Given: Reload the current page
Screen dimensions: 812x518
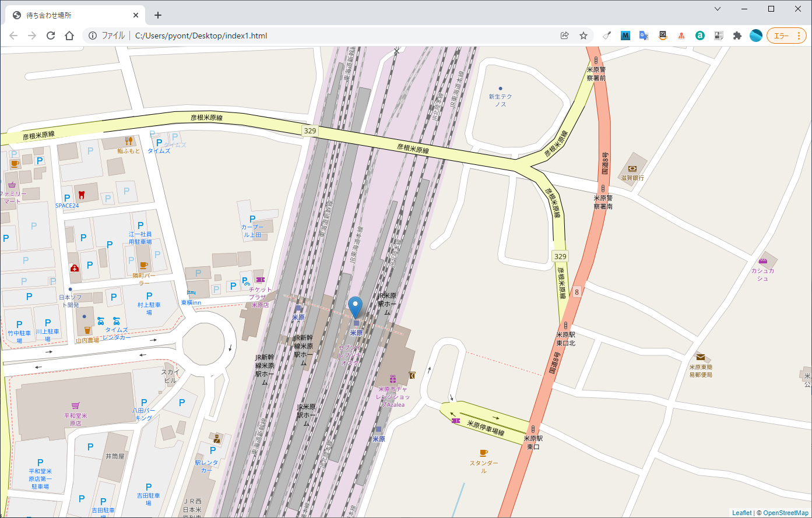Looking at the screenshot, I should tap(51, 36).
